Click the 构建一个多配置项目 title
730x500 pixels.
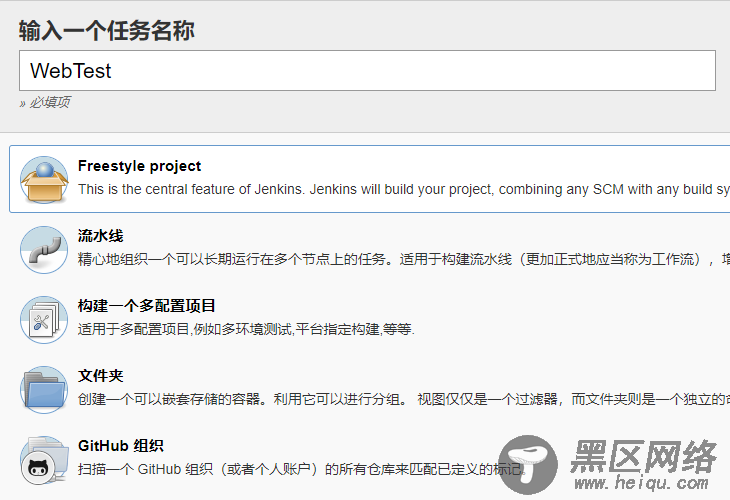point(146,306)
